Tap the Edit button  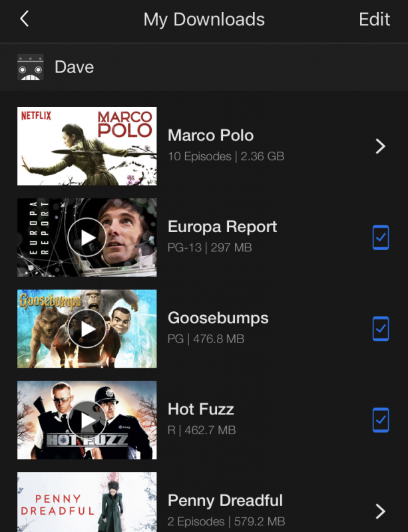point(374,19)
